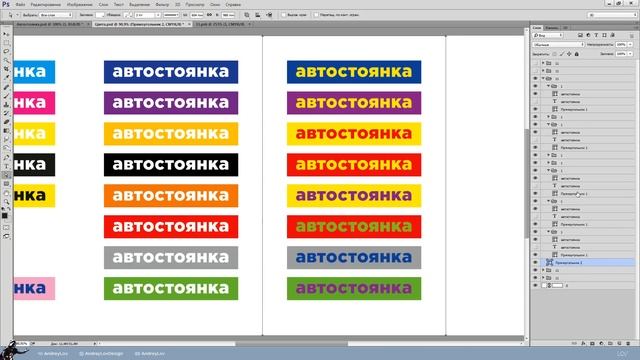Click the screen mode icon in toolbox
This screenshot has width=640, height=360.
point(6,236)
